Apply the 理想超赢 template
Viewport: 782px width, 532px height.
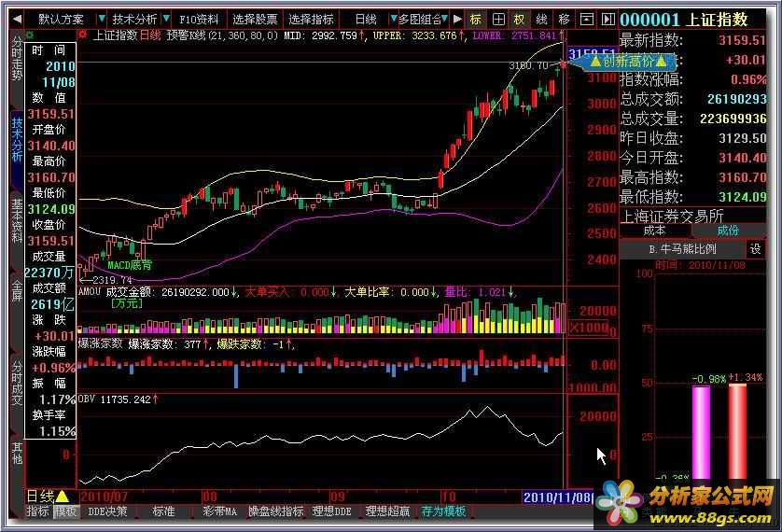(x=387, y=511)
